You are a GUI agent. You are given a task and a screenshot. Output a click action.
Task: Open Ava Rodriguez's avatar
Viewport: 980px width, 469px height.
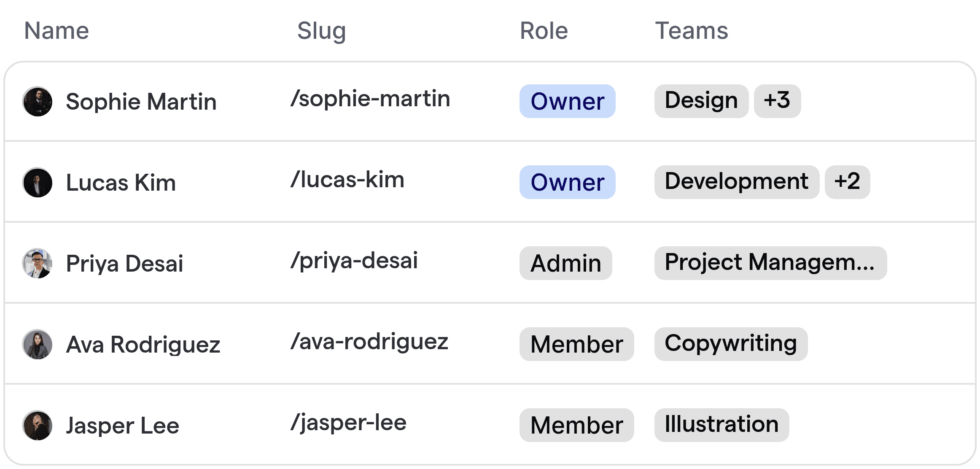coord(37,344)
